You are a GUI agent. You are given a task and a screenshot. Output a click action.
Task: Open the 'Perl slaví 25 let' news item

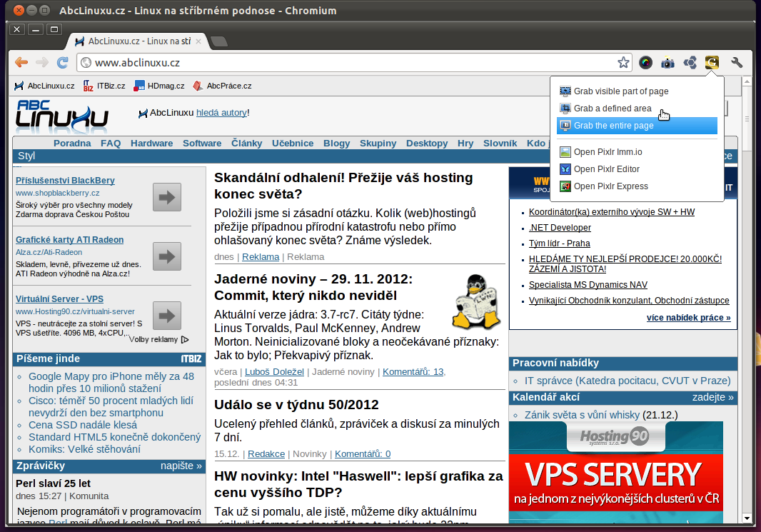click(53, 483)
